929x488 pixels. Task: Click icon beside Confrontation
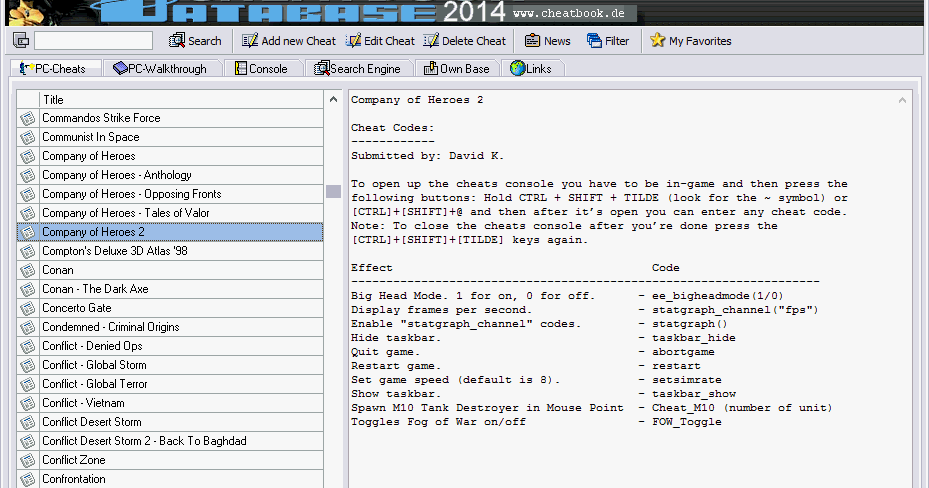point(28,479)
